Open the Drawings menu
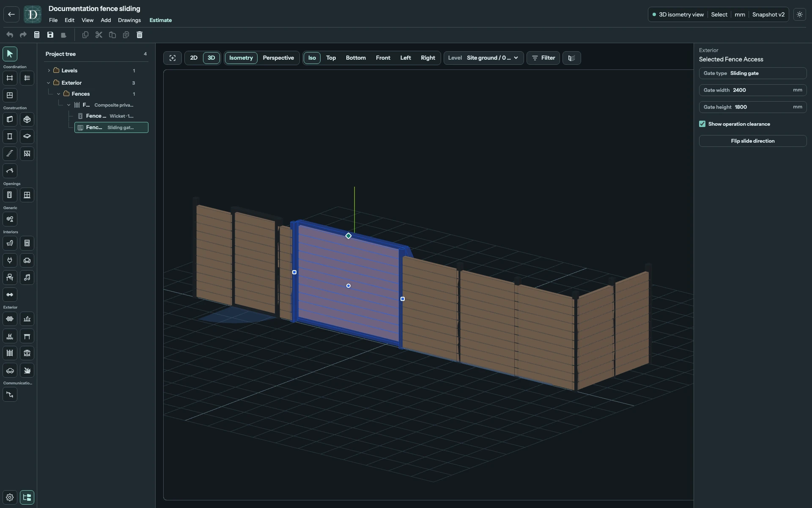Image resolution: width=812 pixels, height=508 pixels. (x=129, y=20)
